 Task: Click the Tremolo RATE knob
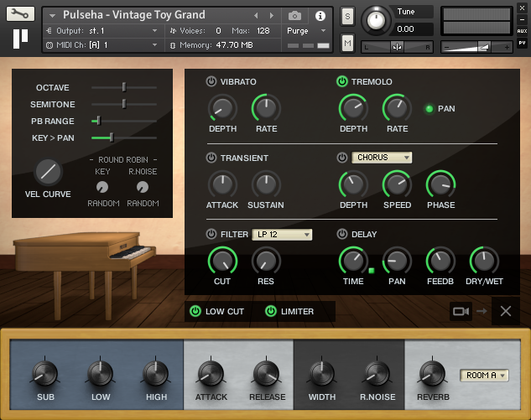pos(397,108)
